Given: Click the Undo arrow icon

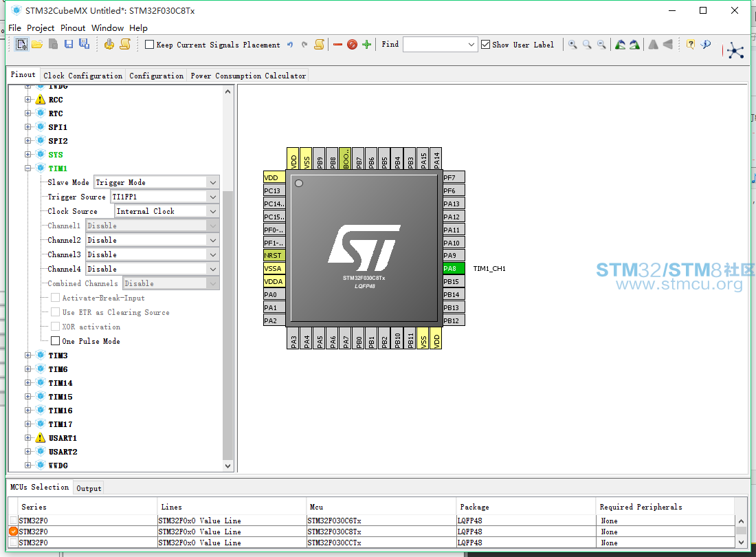Looking at the screenshot, I should pos(290,45).
